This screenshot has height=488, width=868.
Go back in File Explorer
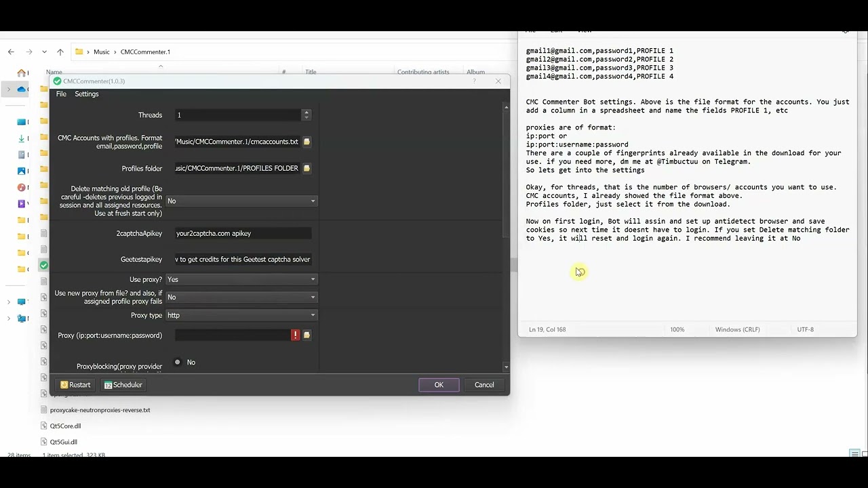(11, 52)
